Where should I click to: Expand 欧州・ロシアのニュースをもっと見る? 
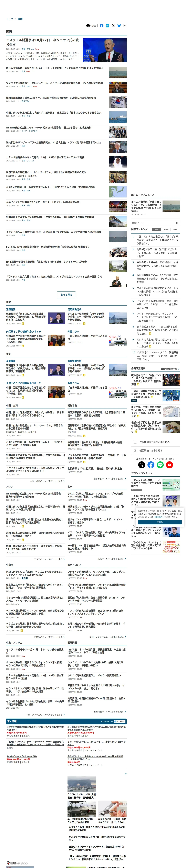(108, 637)
